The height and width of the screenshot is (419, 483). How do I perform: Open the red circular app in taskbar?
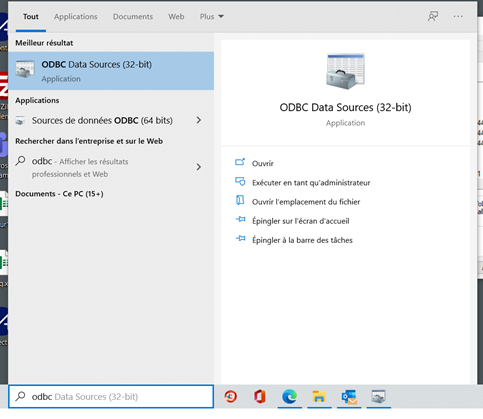click(x=231, y=397)
